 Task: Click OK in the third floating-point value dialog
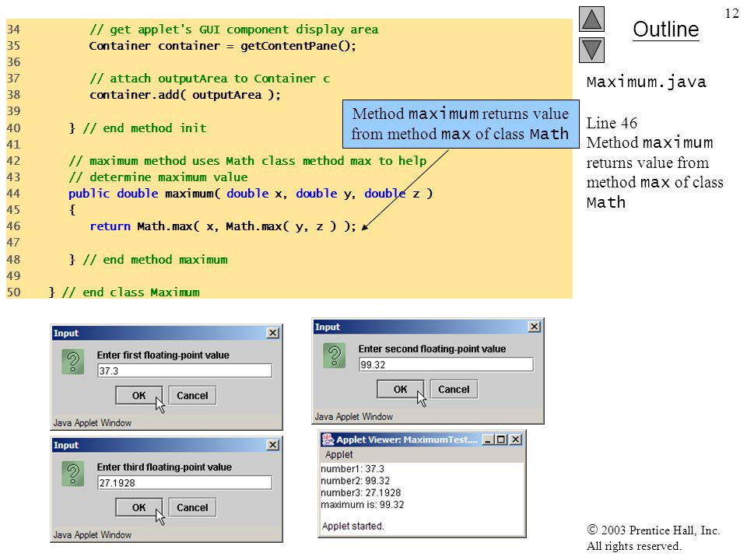click(139, 507)
